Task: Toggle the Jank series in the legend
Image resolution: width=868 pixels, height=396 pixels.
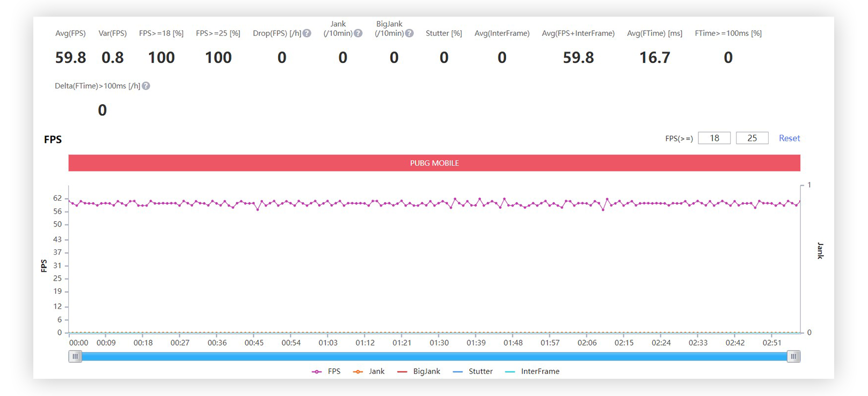Action: point(369,371)
